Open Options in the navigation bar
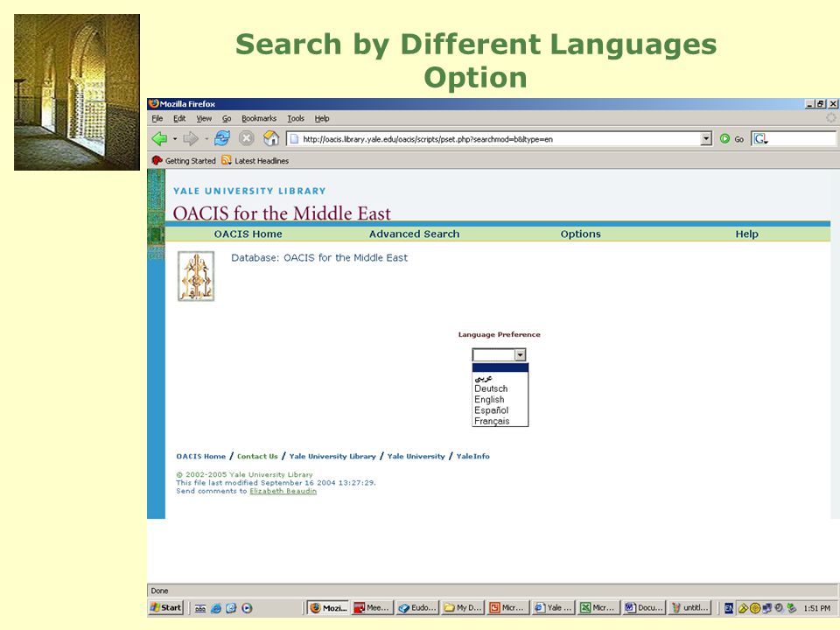 click(x=581, y=234)
